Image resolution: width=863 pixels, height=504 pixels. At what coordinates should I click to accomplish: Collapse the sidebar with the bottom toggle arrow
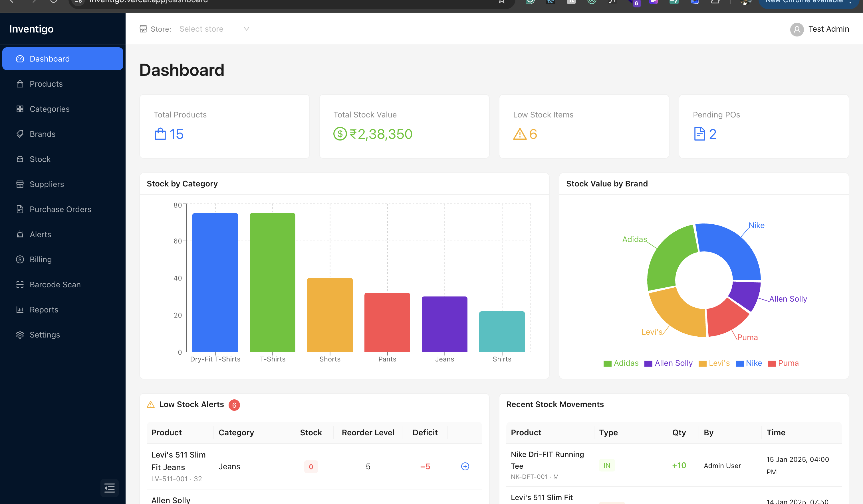click(110, 488)
